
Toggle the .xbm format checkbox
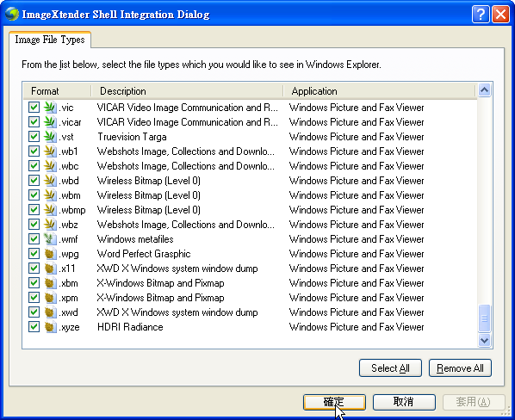[34, 283]
